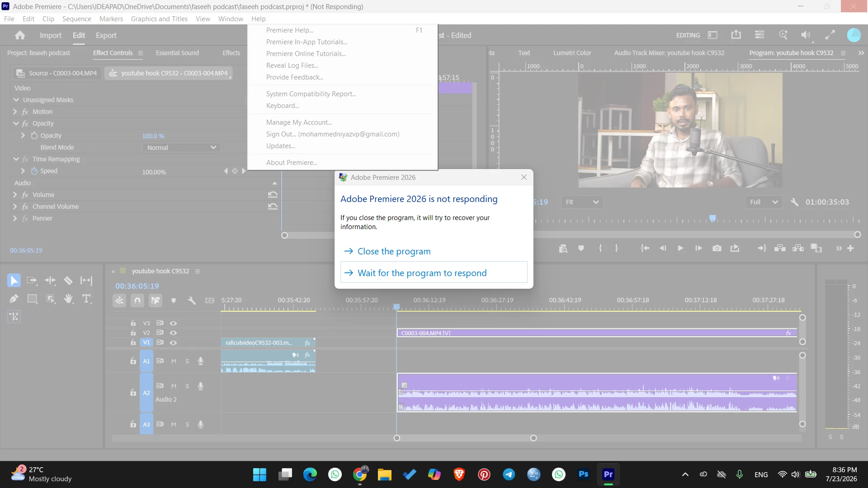
Task: Click the timeline horizontal zoom scrollbar
Action: 465,438
